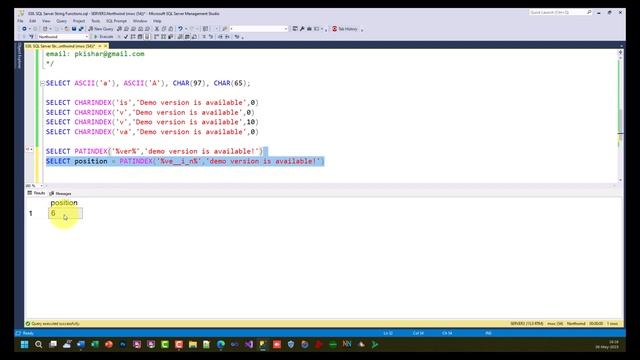Click the New Query toolbar button
Viewport: 640px width, 360px height.
pos(100,29)
